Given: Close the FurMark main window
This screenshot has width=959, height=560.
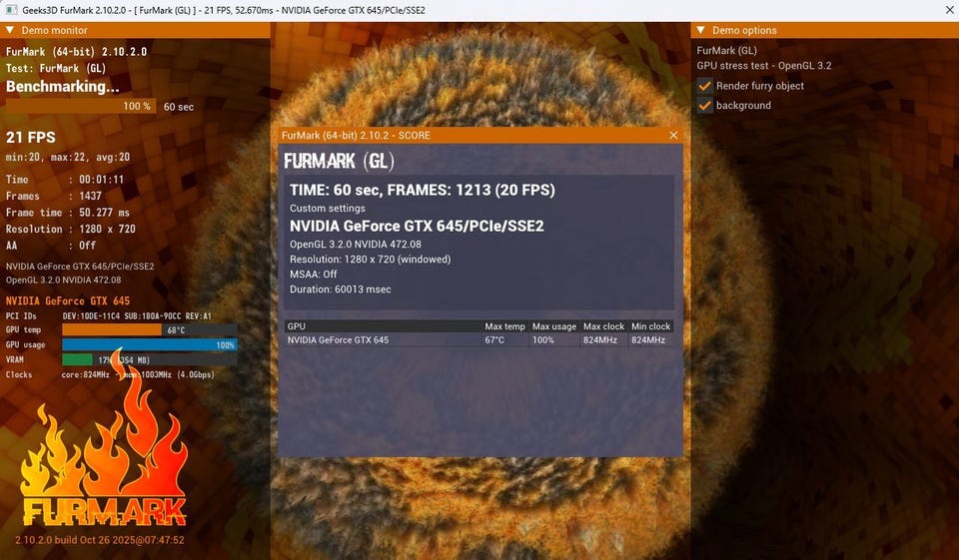Looking at the screenshot, I should pos(950,10).
